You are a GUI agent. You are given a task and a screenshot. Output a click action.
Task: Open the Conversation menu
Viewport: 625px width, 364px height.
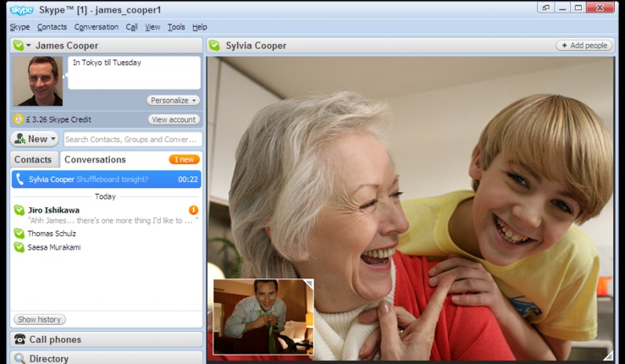click(x=97, y=27)
